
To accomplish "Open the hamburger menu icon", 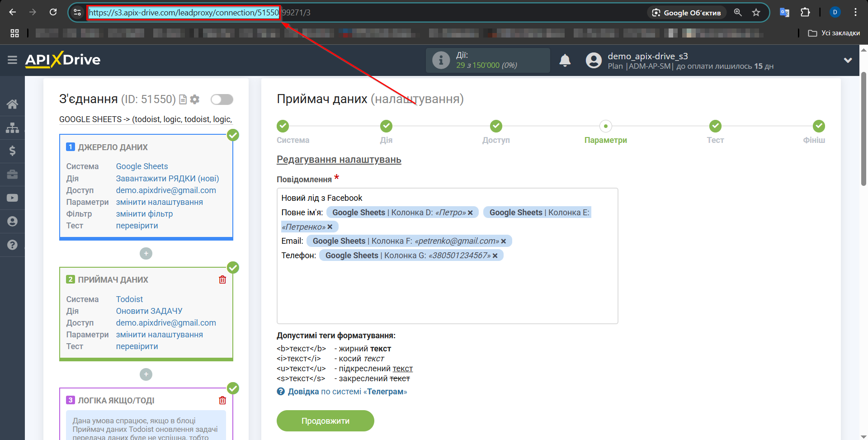I will pos(12,60).
